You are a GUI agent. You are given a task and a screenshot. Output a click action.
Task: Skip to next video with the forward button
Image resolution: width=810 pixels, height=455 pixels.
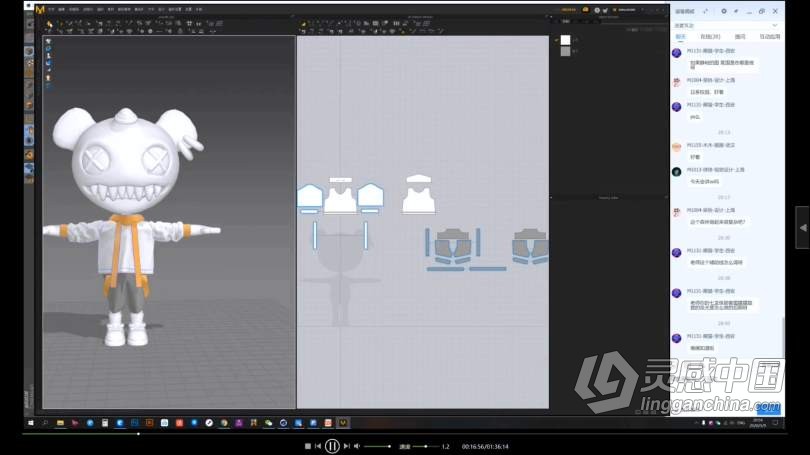[x=347, y=446]
